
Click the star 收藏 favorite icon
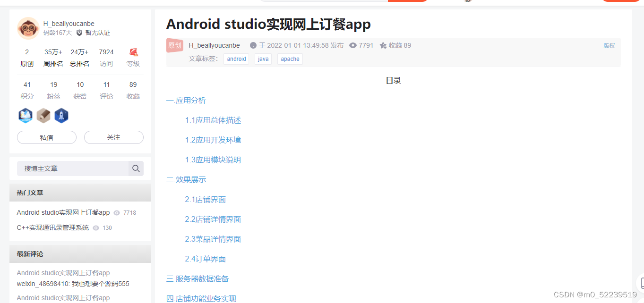[x=383, y=45]
